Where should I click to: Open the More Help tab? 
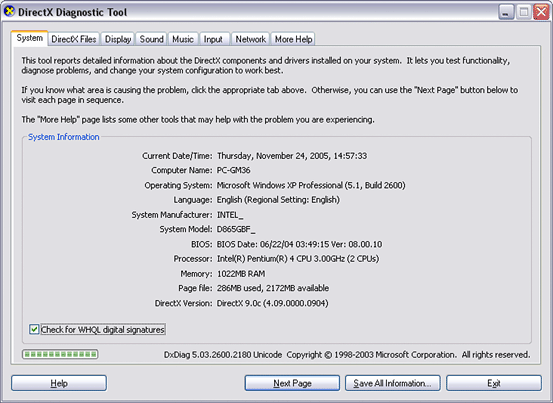293,39
